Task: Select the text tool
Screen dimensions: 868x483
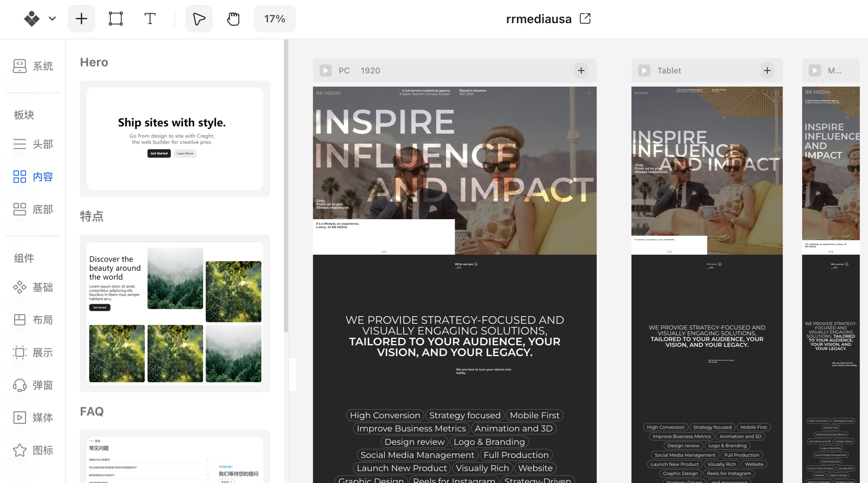Action: [150, 19]
